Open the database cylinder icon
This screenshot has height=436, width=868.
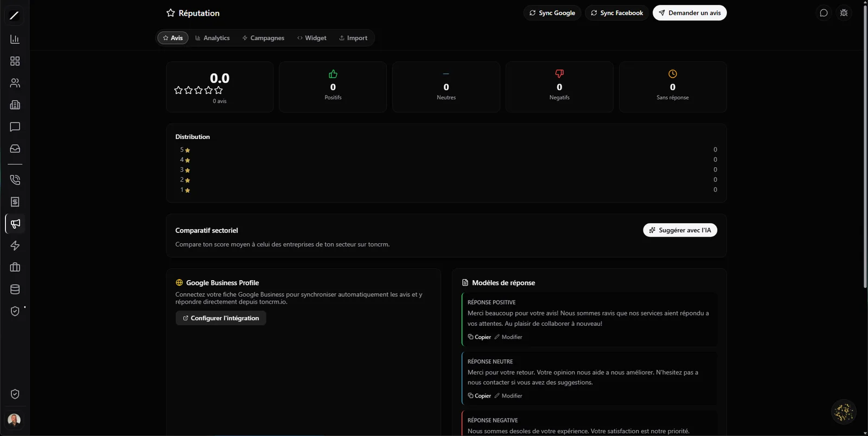tap(15, 289)
